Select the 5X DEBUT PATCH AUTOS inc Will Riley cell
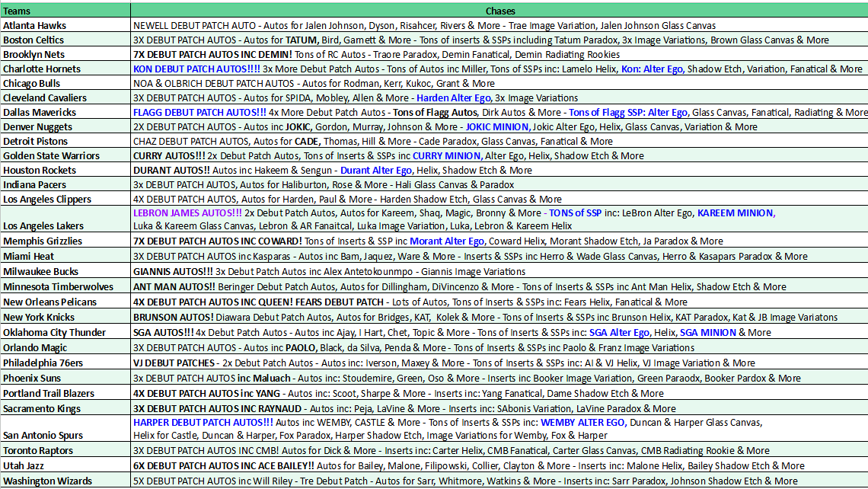Viewport: 868px width, 489px height. tap(499, 480)
